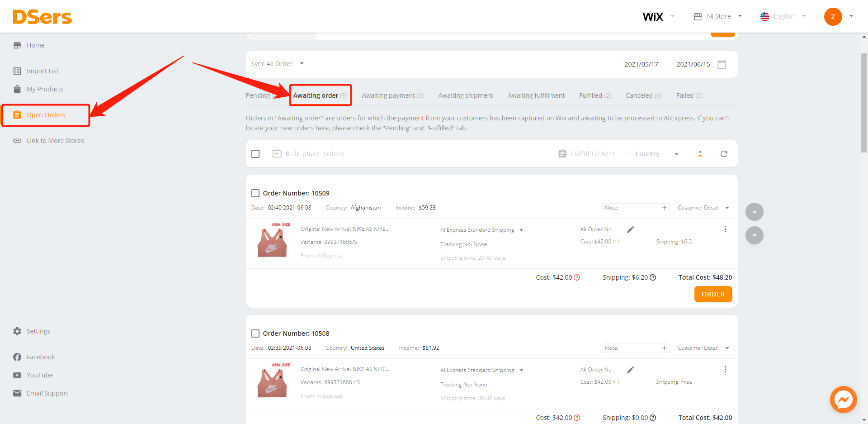Add note plus icon for order 10508

point(665,348)
